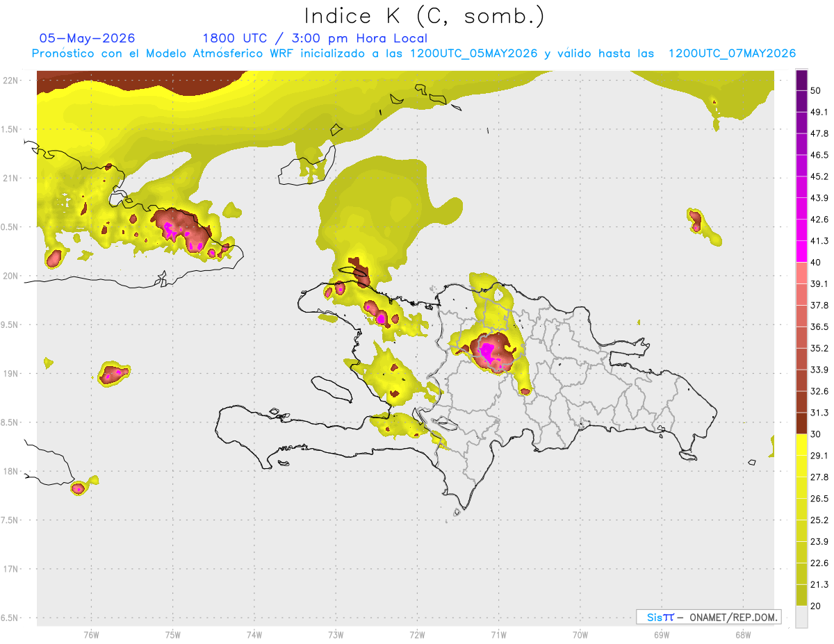Click the SisTT ONAMET/REP.DOM. credit box
834x644 pixels.
708,617
